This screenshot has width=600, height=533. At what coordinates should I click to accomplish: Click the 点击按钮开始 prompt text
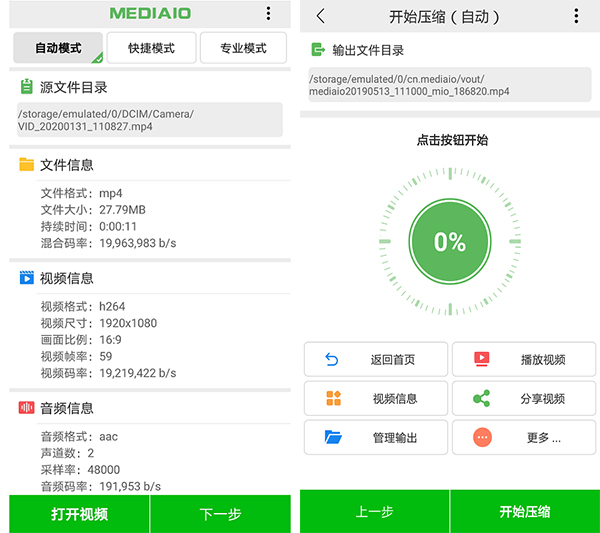452,140
